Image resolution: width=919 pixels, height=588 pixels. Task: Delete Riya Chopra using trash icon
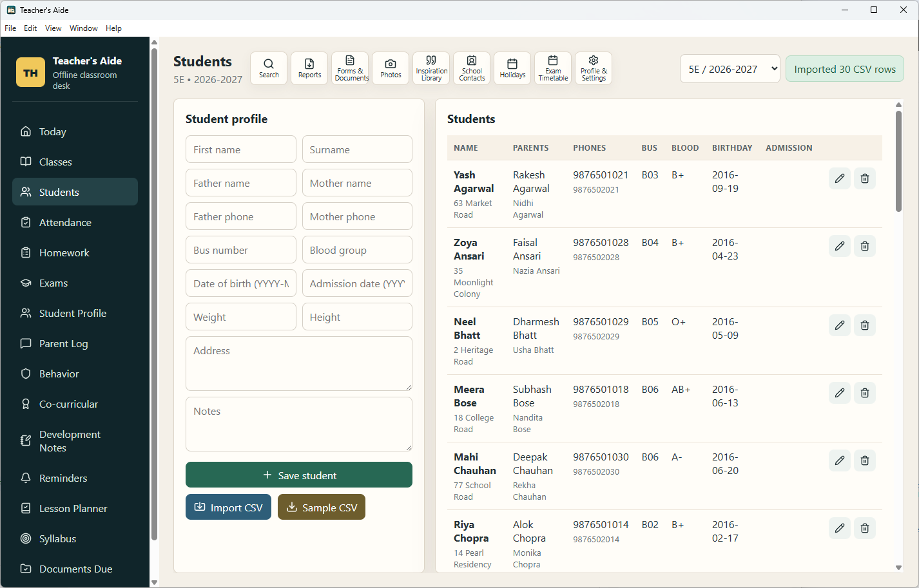[x=865, y=528]
